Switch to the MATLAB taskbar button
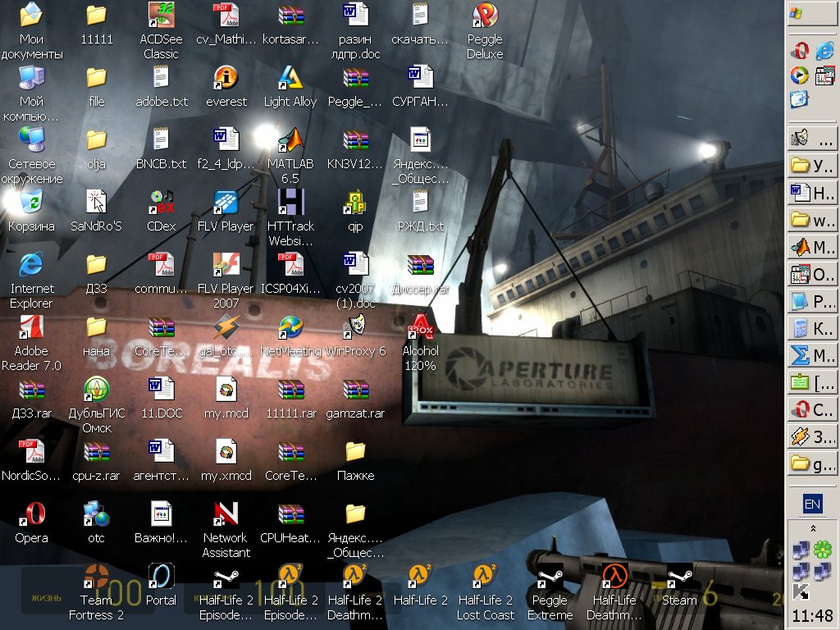 coord(812,248)
